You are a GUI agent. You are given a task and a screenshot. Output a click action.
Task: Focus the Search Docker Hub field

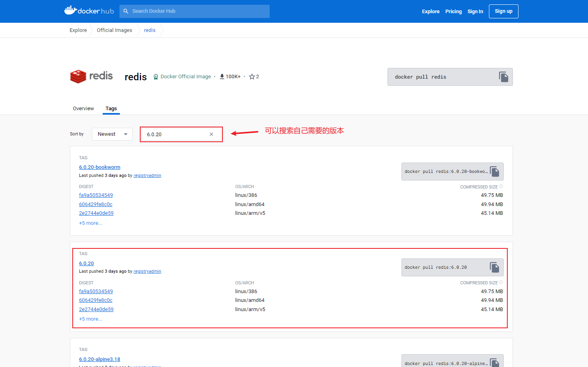[195, 11]
